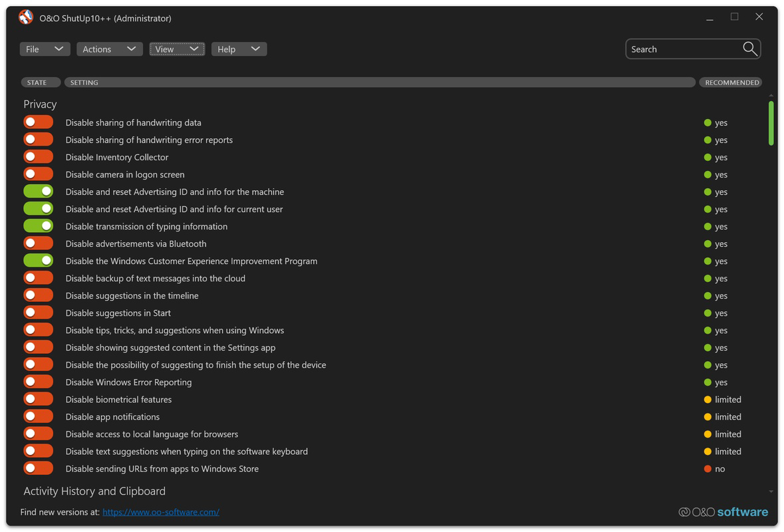Toggle Disable app notifications switch
Screen dimensions: 784x532
38,416
